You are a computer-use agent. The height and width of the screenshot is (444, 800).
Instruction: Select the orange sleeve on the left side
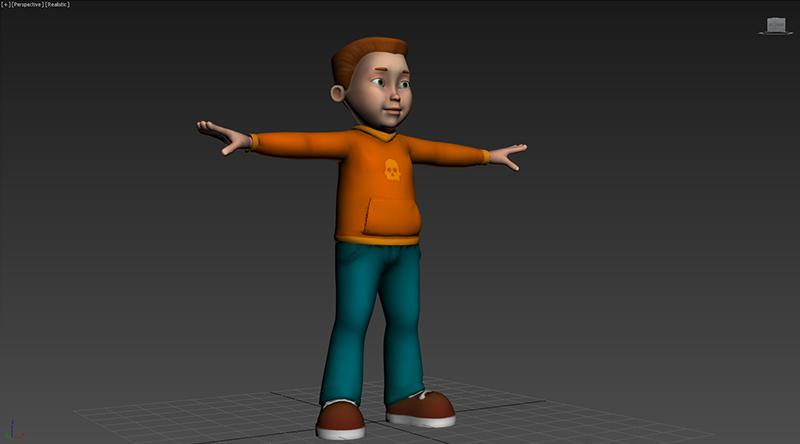(295, 145)
